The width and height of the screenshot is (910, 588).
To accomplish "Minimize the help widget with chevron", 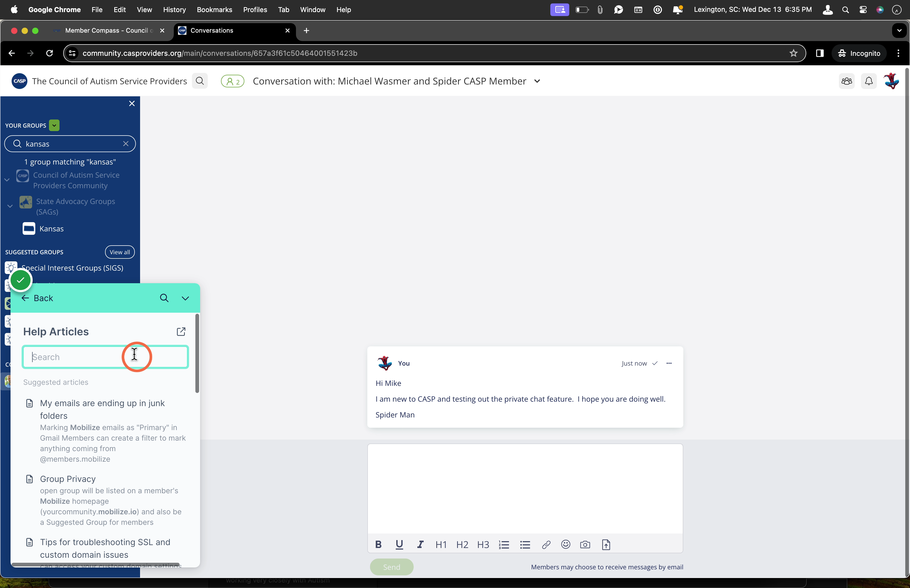I will click(x=185, y=298).
